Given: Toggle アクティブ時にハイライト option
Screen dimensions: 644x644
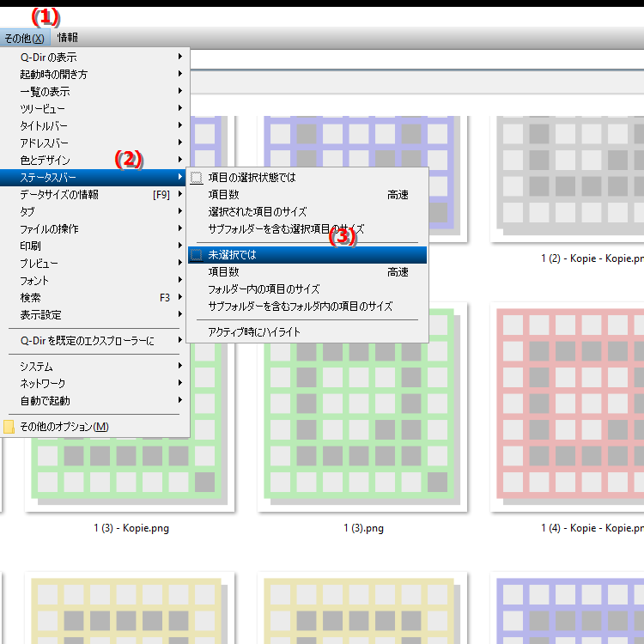Looking at the screenshot, I should [307, 331].
